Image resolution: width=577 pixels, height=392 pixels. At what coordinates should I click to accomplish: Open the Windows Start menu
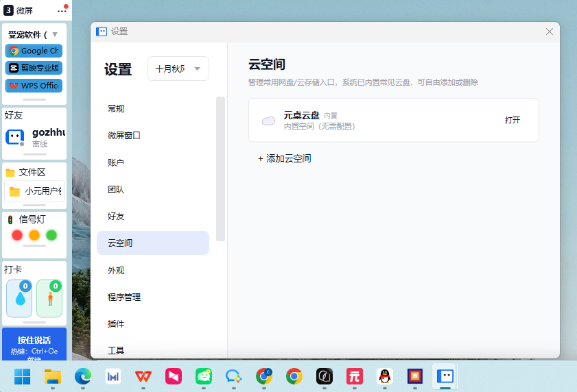click(22, 376)
